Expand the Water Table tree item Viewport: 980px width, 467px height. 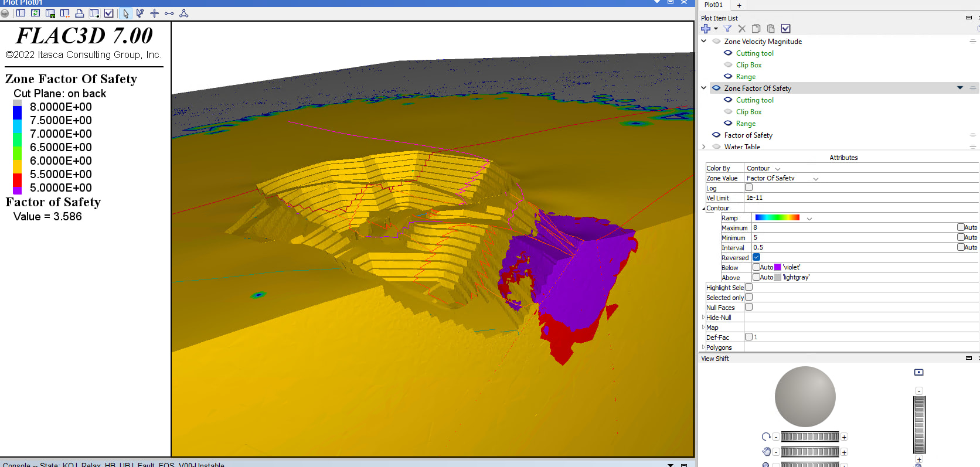tap(704, 146)
